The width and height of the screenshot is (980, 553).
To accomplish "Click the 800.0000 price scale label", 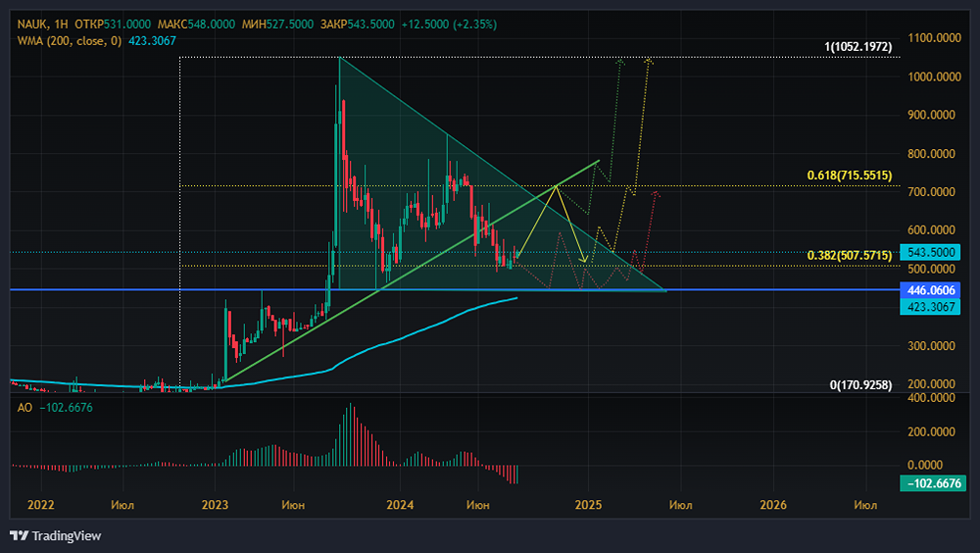I will coord(931,154).
